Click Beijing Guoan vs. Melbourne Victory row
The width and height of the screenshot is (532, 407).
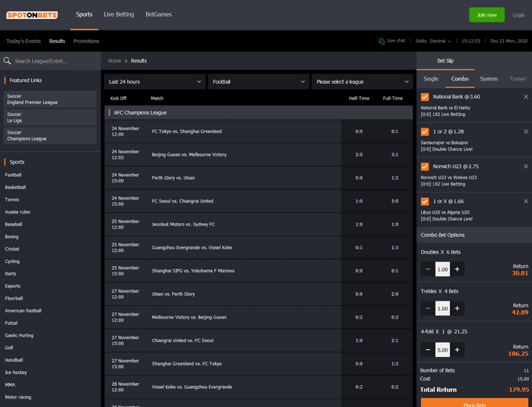pos(258,154)
